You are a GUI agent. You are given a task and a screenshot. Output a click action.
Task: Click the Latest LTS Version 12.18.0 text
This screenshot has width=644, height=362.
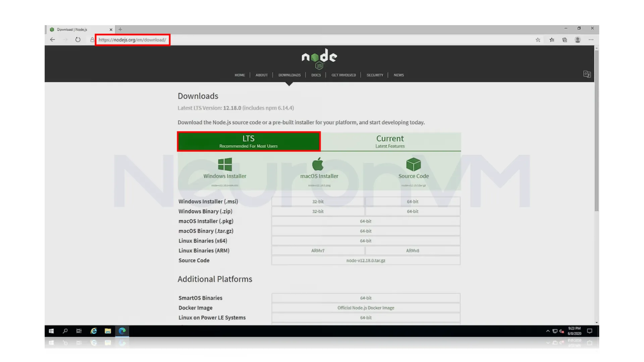[236, 108]
